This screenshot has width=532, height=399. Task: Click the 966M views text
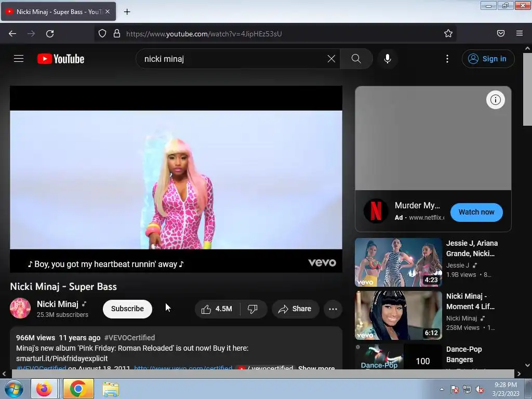click(x=36, y=338)
